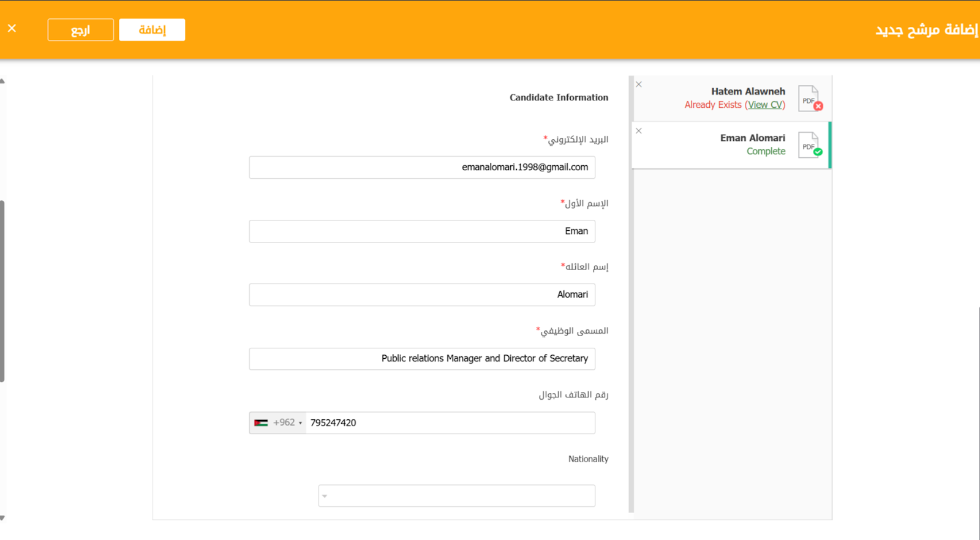Click the Nationality dropdown arrow
The image size is (980, 540).
(325, 497)
